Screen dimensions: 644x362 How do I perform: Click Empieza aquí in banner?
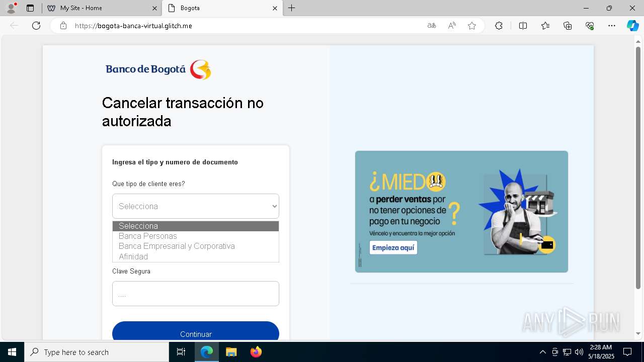point(393,248)
